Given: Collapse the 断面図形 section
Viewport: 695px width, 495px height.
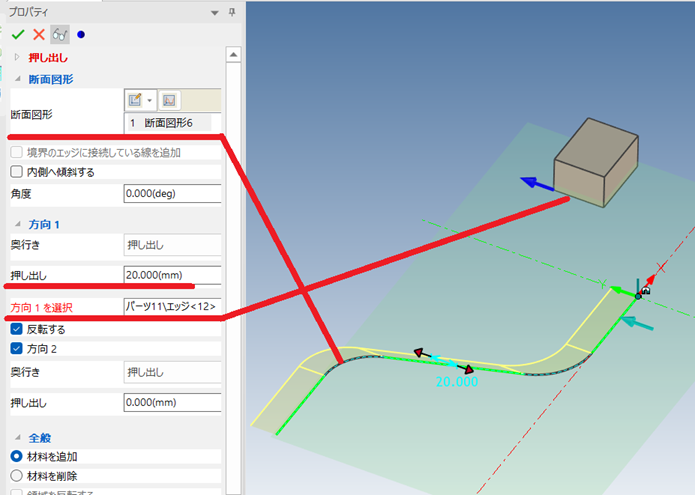Looking at the screenshot, I should pos(17,79).
